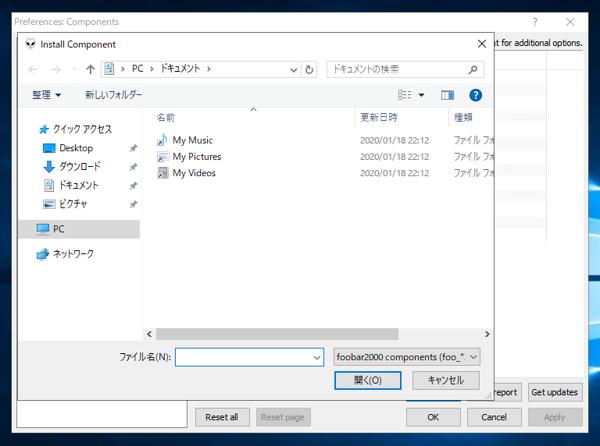
Task: Open ピクチャ in the navigation pane
Action: click(x=65, y=204)
